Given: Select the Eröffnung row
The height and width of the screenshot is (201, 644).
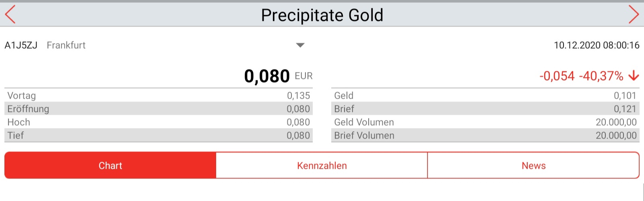Looking at the screenshot, I should 159,109.
